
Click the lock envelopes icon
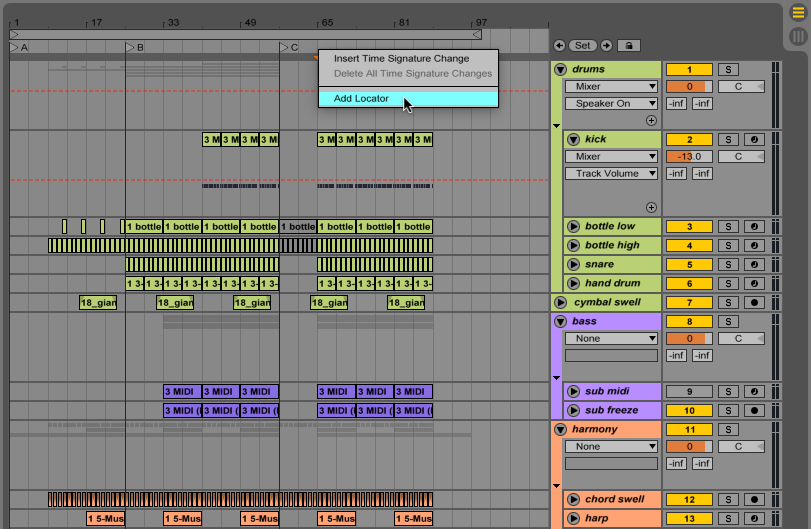pyautogui.click(x=629, y=46)
